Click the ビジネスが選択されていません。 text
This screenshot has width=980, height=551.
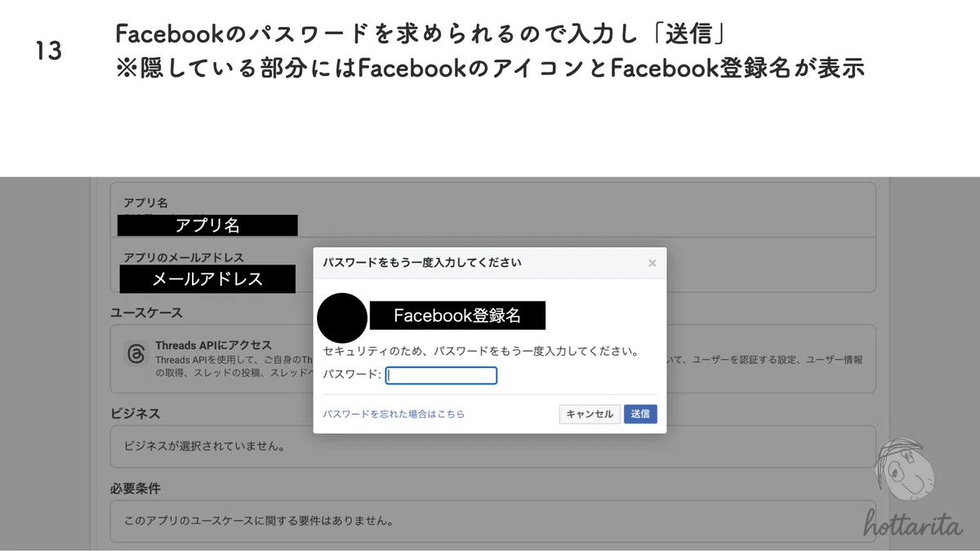(x=204, y=447)
